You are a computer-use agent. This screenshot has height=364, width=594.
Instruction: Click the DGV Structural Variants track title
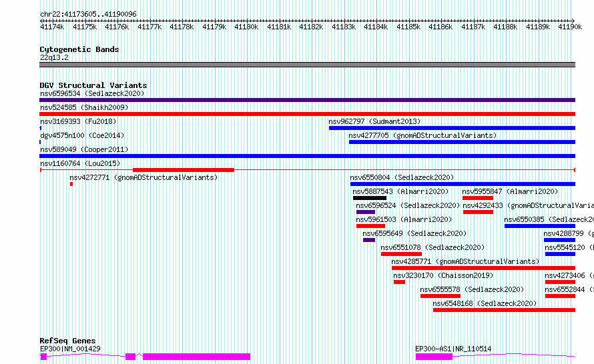click(x=93, y=85)
